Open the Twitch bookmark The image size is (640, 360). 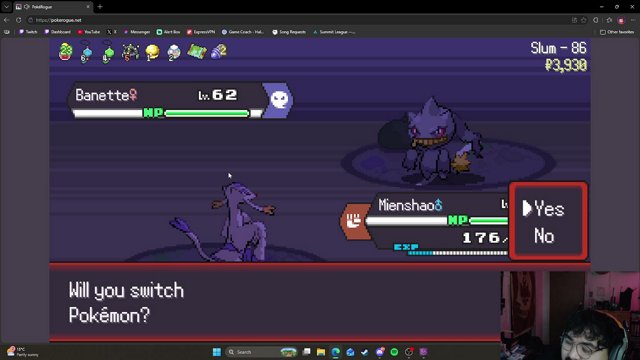[28, 32]
